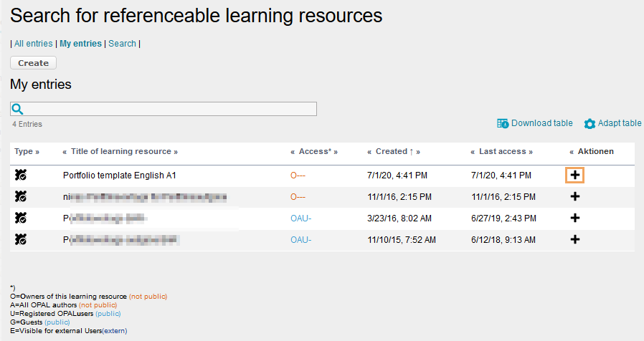The image size is (644, 341).
Task: Click the Download table link text
Action: click(x=541, y=123)
